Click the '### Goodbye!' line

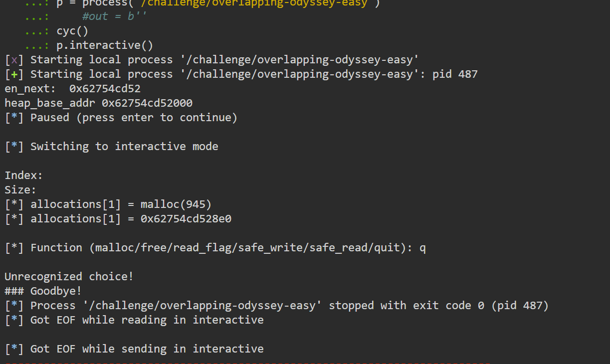coord(43,291)
